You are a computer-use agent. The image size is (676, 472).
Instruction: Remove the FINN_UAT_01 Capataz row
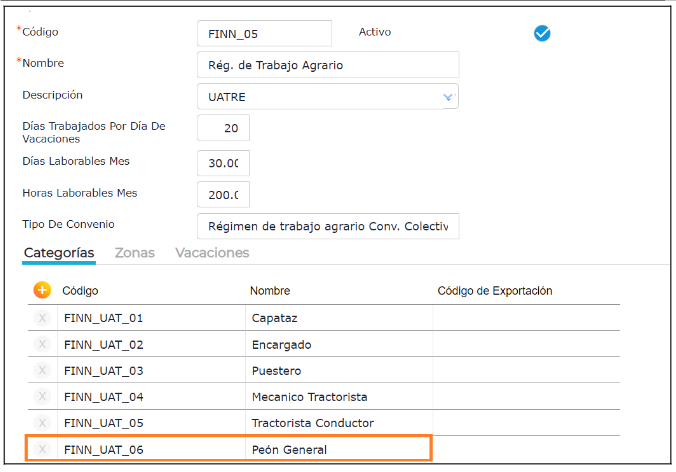tap(42, 318)
